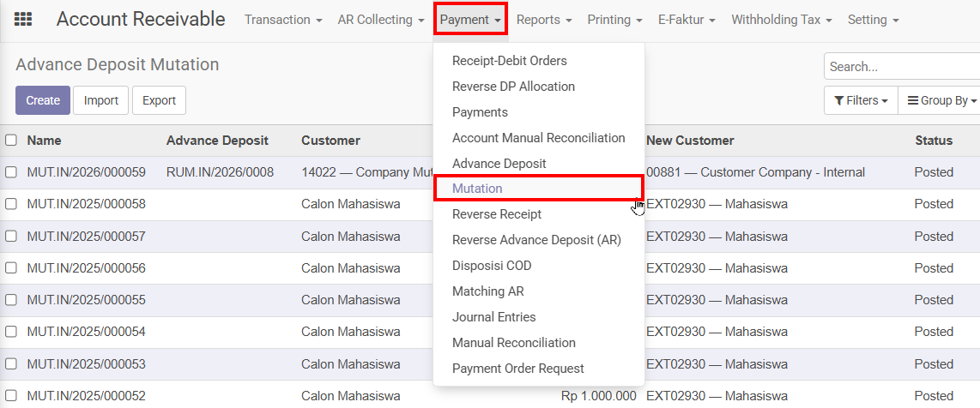Viewport: 980px width, 408px height.
Task: Open the Transaction menu
Action: 283,20
